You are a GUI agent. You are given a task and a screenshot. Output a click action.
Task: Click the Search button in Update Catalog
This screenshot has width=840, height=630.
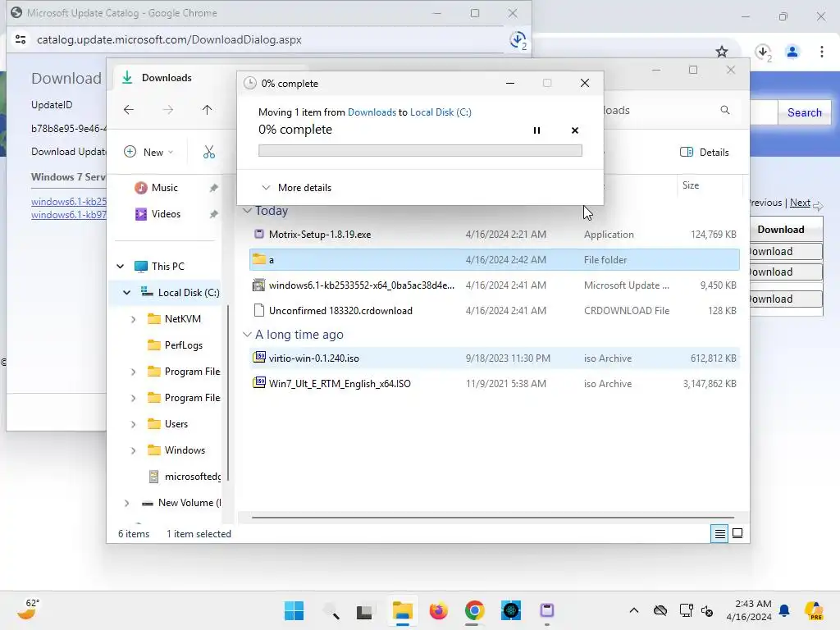(x=804, y=112)
